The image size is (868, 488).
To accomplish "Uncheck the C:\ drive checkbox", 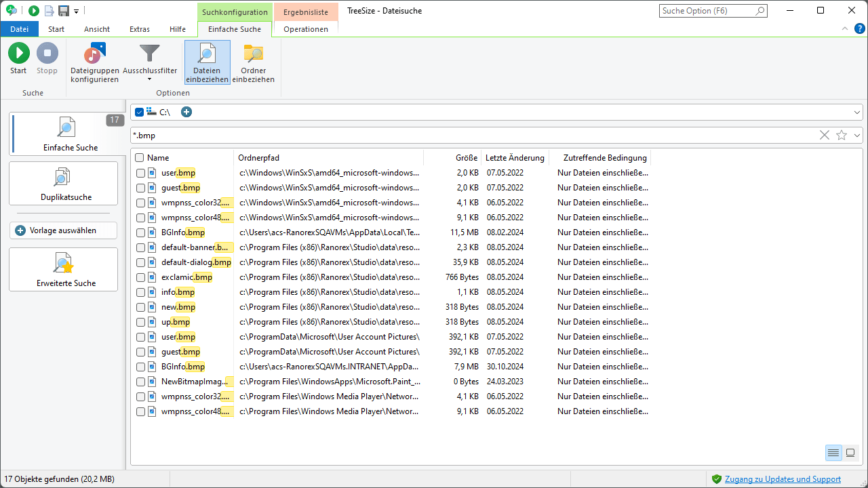I will point(140,112).
